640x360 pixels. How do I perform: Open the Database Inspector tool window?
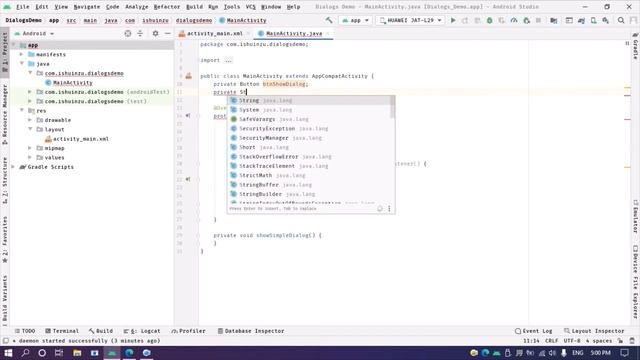[251, 331]
